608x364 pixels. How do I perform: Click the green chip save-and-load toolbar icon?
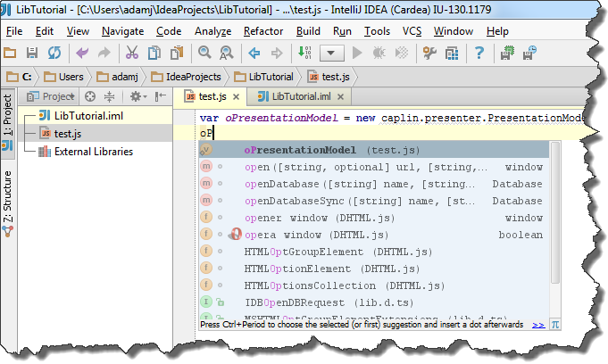coord(507,53)
